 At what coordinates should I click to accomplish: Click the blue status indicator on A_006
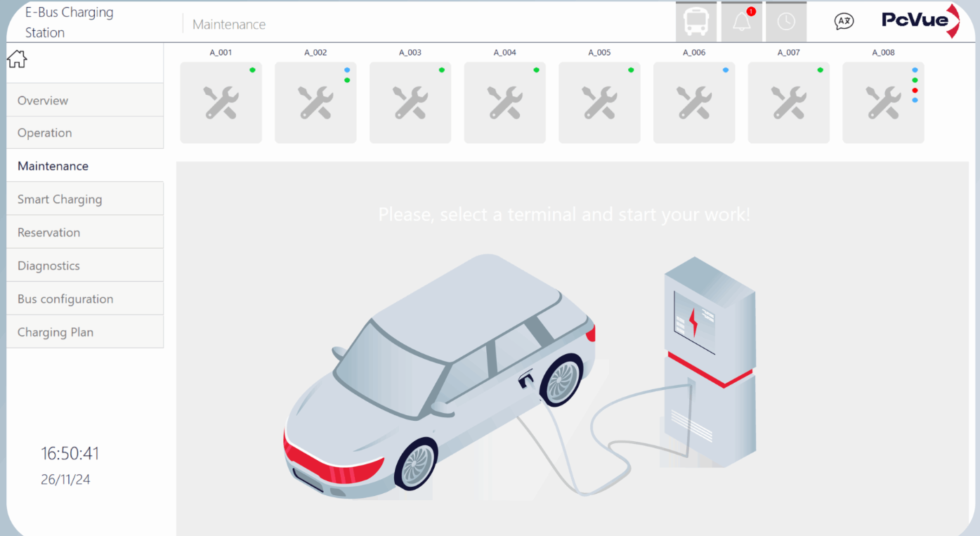[x=725, y=70]
